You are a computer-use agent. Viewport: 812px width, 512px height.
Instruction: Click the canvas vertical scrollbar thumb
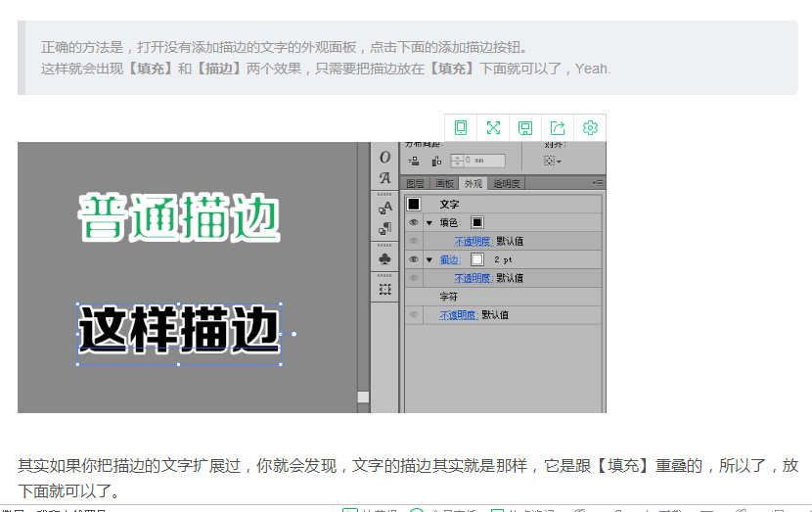pyautogui.click(x=364, y=396)
